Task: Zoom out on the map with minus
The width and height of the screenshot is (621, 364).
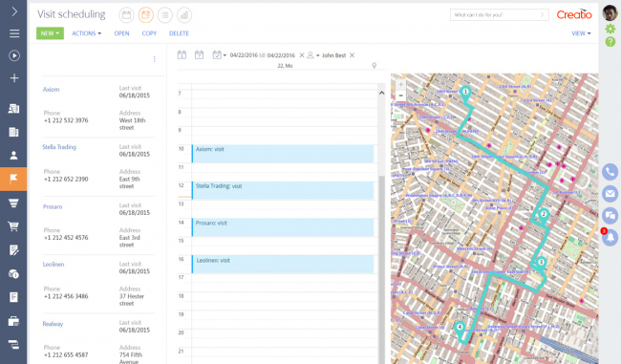Action: 401,96
